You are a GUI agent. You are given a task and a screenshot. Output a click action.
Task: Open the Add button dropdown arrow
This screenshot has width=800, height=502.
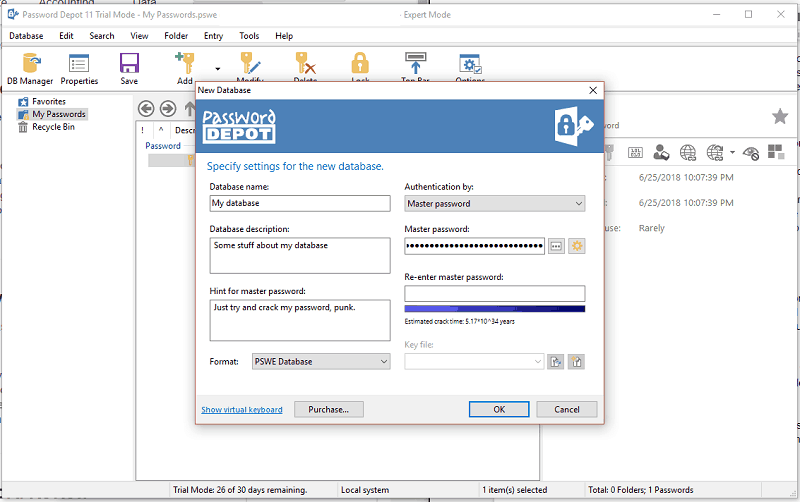pos(218,68)
